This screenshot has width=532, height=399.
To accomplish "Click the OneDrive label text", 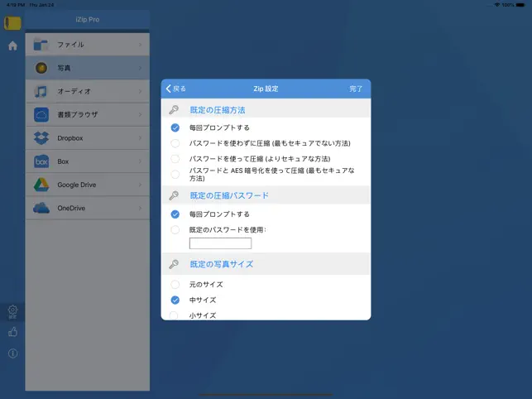I will [x=71, y=208].
